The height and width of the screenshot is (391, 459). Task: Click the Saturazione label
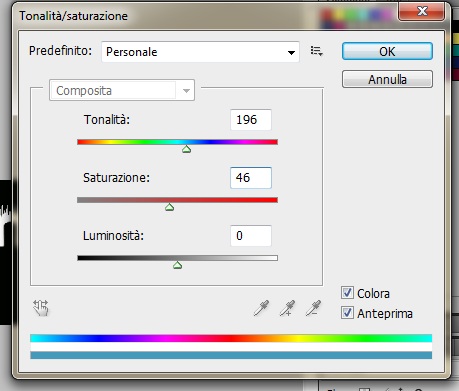point(116,177)
